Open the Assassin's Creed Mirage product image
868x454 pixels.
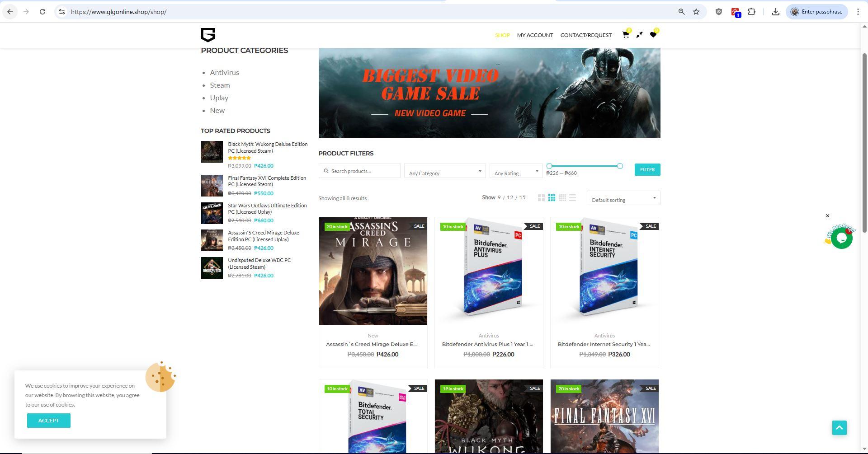373,271
